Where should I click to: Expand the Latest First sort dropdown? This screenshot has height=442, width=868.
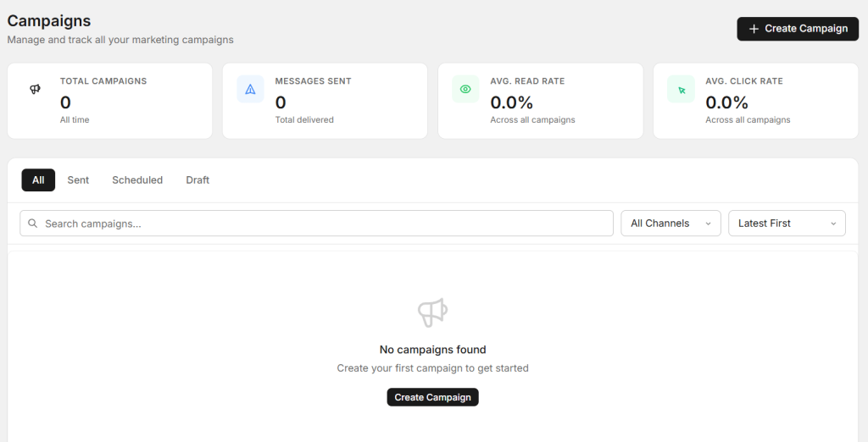787,224
